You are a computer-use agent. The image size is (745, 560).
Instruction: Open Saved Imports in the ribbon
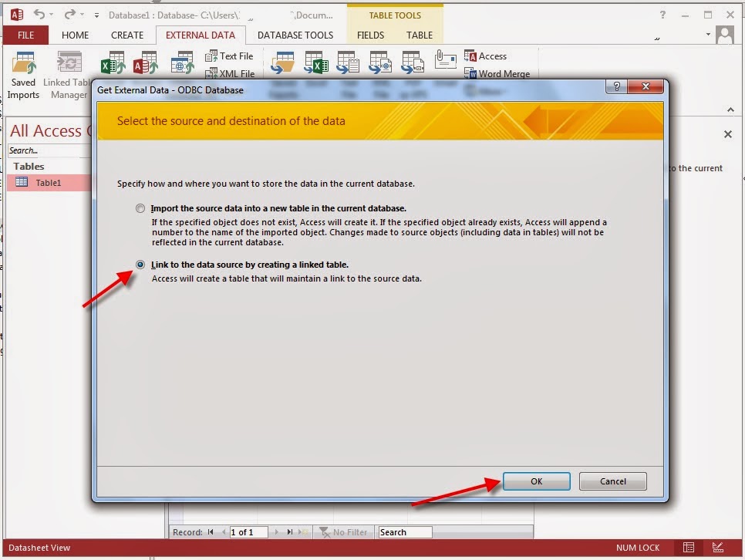[x=23, y=75]
